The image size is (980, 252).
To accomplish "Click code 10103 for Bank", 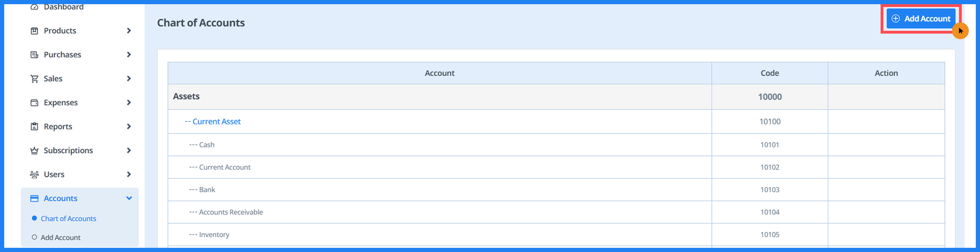I will (770, 190).
